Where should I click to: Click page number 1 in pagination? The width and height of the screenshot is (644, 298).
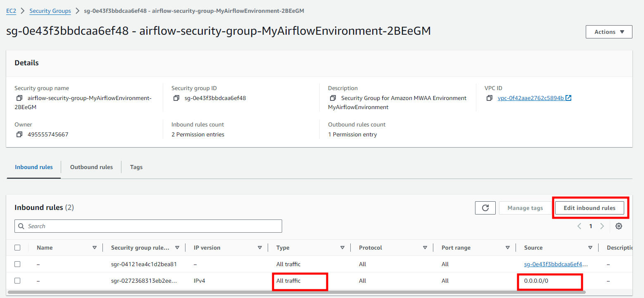pos(591,226)
